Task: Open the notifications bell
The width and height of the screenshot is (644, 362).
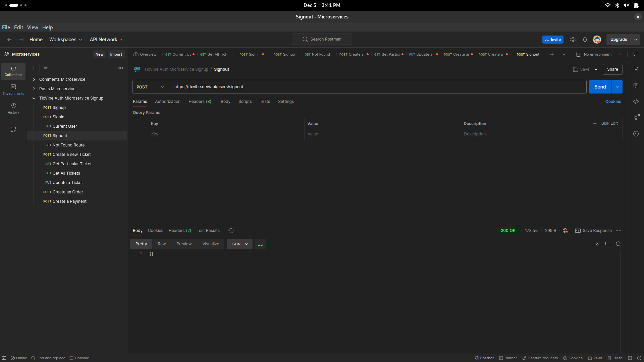Action: pyautogui.click(x=585, y=40)
